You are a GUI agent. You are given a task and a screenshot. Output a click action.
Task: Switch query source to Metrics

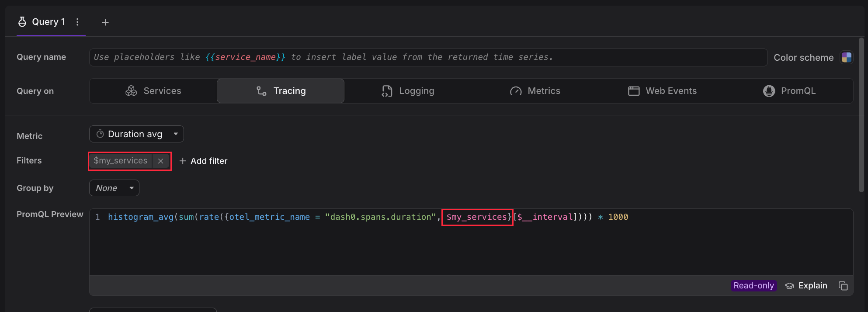click(x=535, y=91)
